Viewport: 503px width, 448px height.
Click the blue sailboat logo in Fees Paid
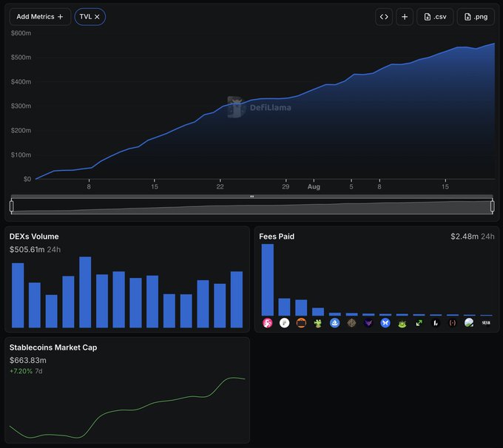[x=334, y=322]
